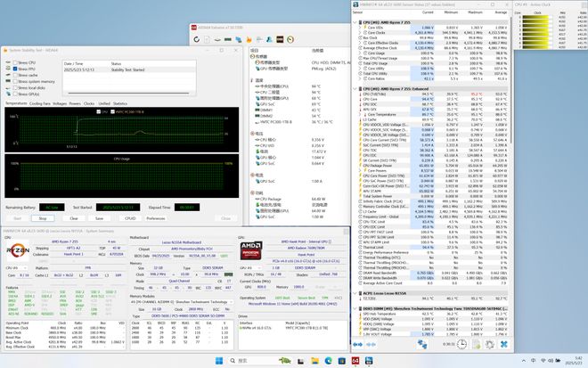Switch to the Cooling Fans tab
Screen dimensions: 588x368
click(40, 103)
